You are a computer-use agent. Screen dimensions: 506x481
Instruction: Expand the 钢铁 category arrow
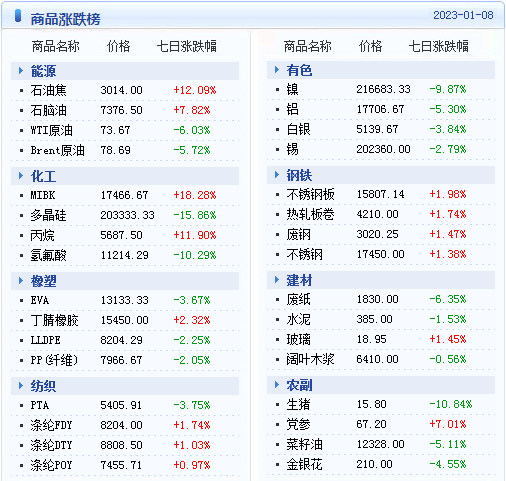click(x=277, y=175)
